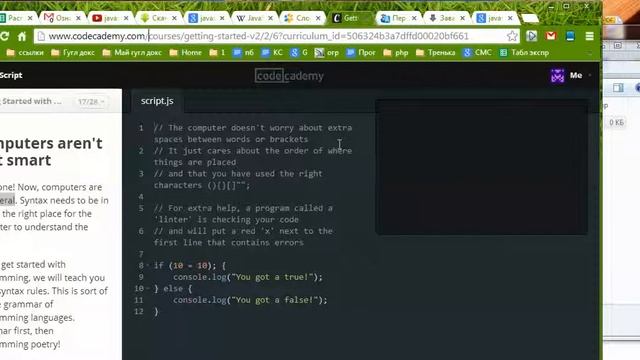The image size is (640, 360).
Task: Click code line 11 console.log false
Action: pos(250,300)
